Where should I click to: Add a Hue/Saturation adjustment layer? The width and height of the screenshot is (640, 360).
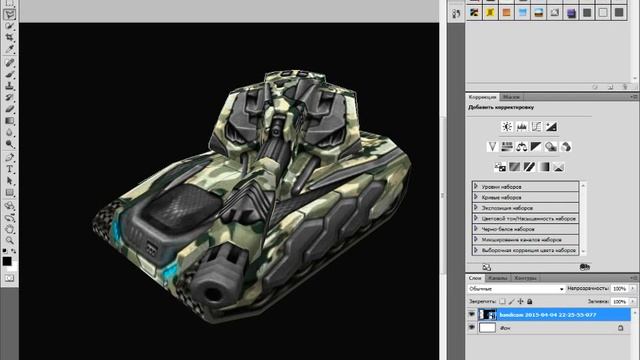[x=507, y=147]
